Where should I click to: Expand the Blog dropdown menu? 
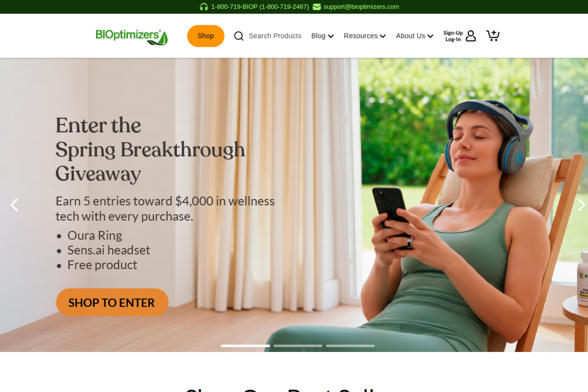(322, 36)
